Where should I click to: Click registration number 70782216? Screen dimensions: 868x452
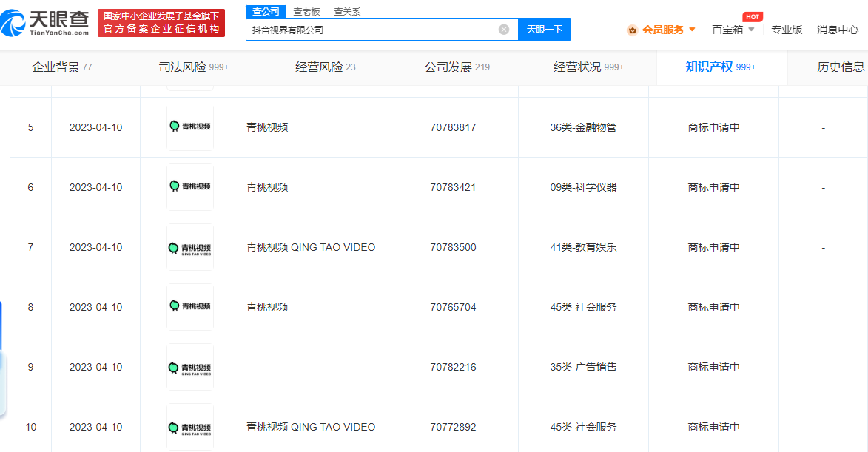(x=453, y=368)
